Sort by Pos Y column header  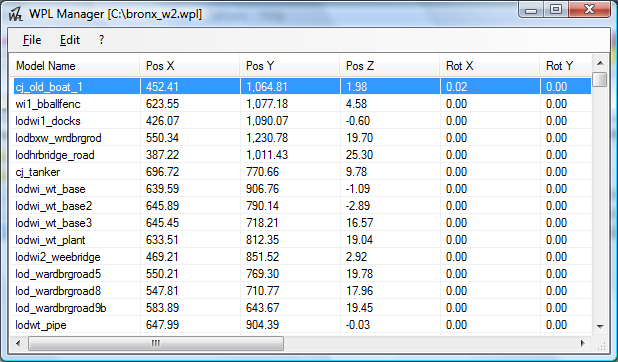(290, 65)
